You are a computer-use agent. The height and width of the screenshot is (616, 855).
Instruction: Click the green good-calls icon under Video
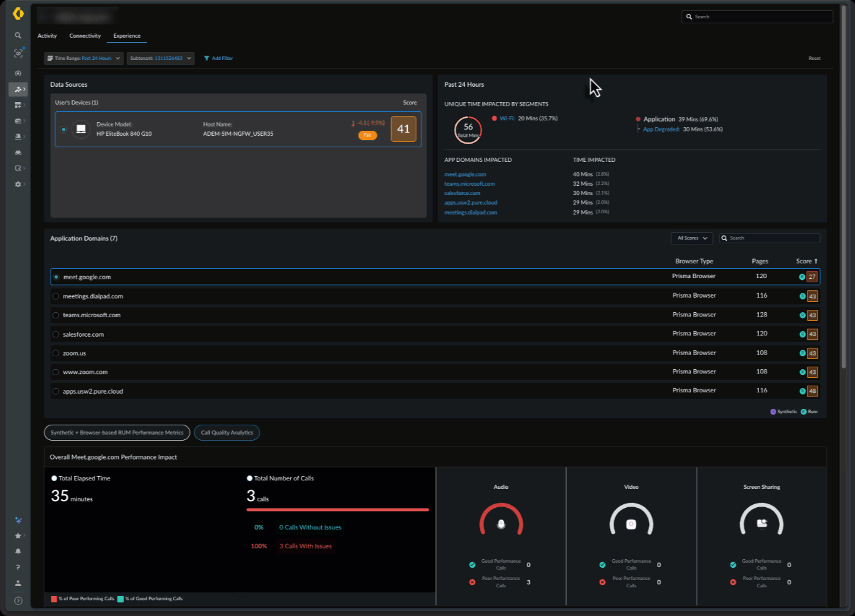(603, 565)
